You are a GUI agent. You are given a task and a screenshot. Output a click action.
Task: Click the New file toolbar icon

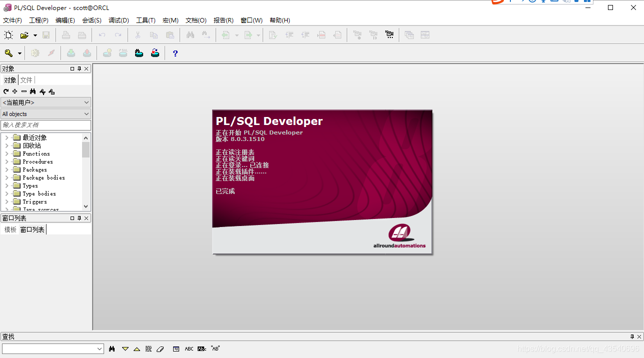pos(9,35)
